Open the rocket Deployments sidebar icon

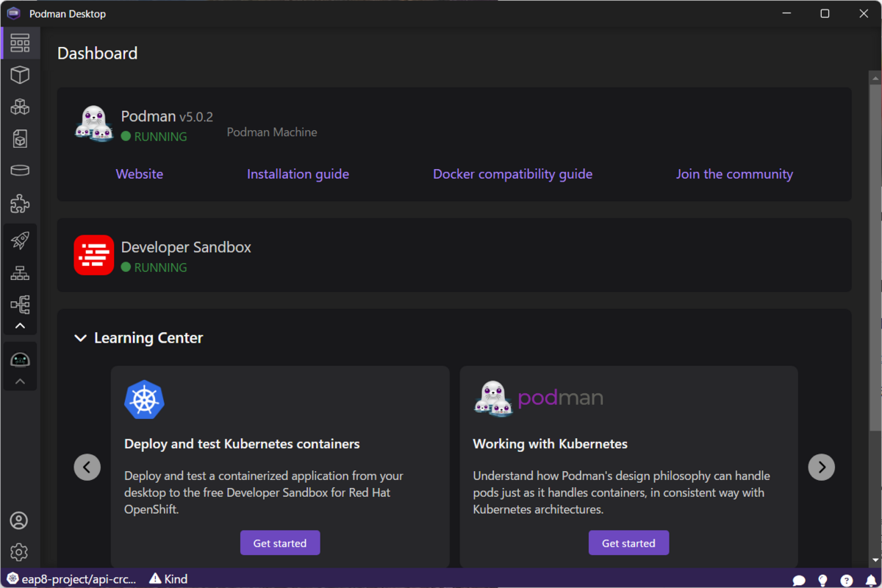point(20,240)
